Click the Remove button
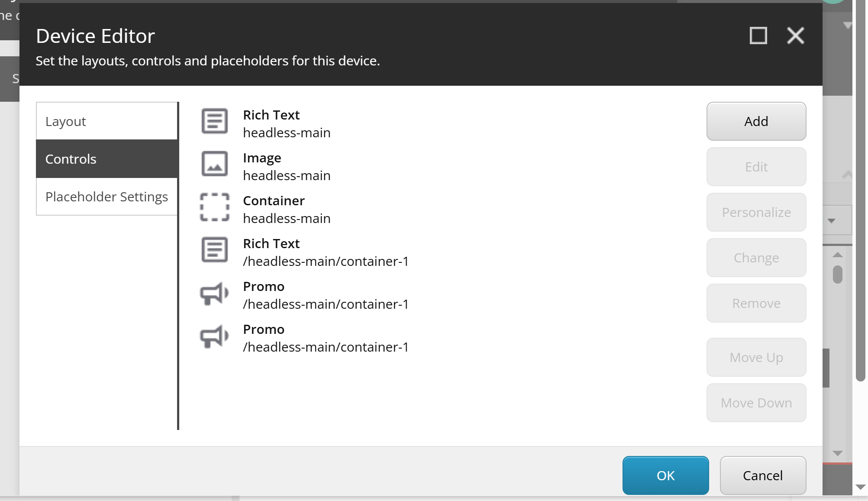 click(x=756, y=303)
